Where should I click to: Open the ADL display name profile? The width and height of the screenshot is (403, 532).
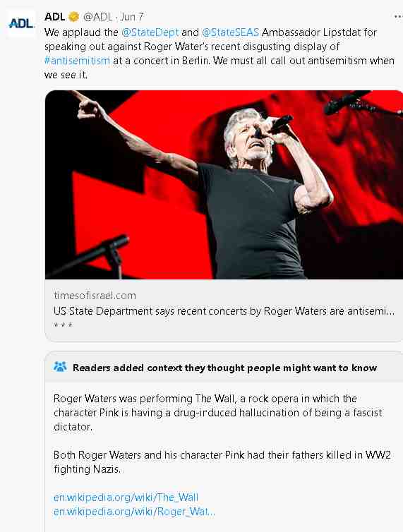(54, 17)
